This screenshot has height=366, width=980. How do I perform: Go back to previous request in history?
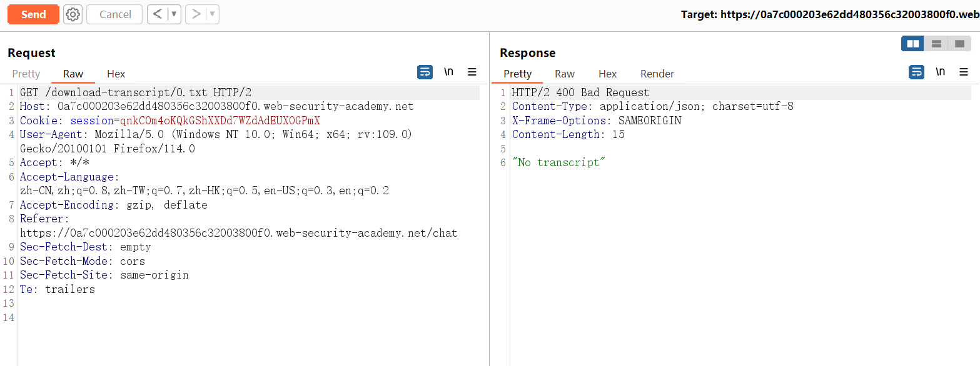tap(157, 14)
